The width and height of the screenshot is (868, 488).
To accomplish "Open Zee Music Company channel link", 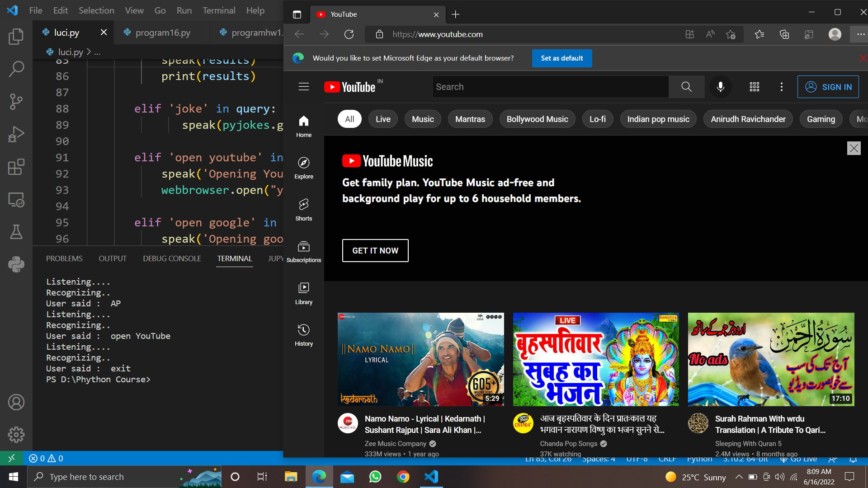I will coord(396,444).
